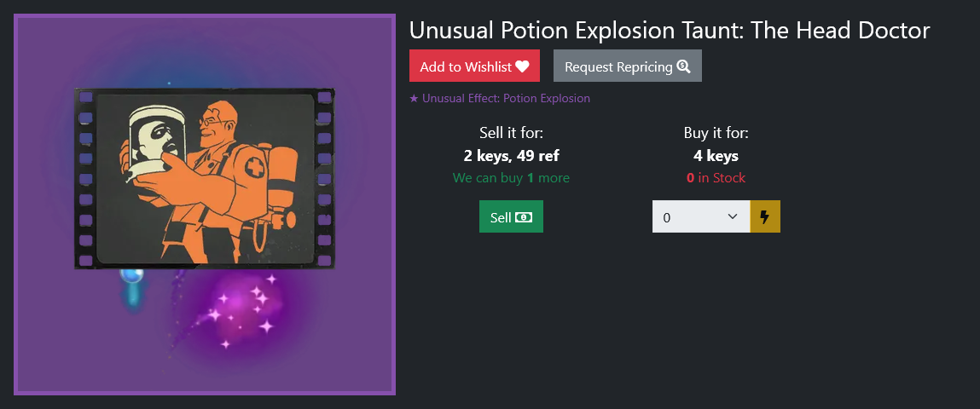Click the '4 keys' buy price

716,155
